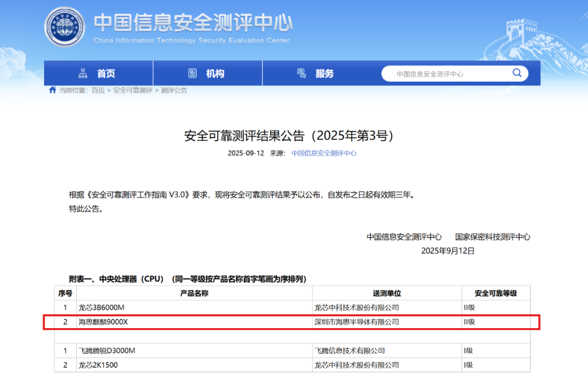588x381 pixels.
Task: Select the 海思麒麟9000X product row cell
Action: 103,322
